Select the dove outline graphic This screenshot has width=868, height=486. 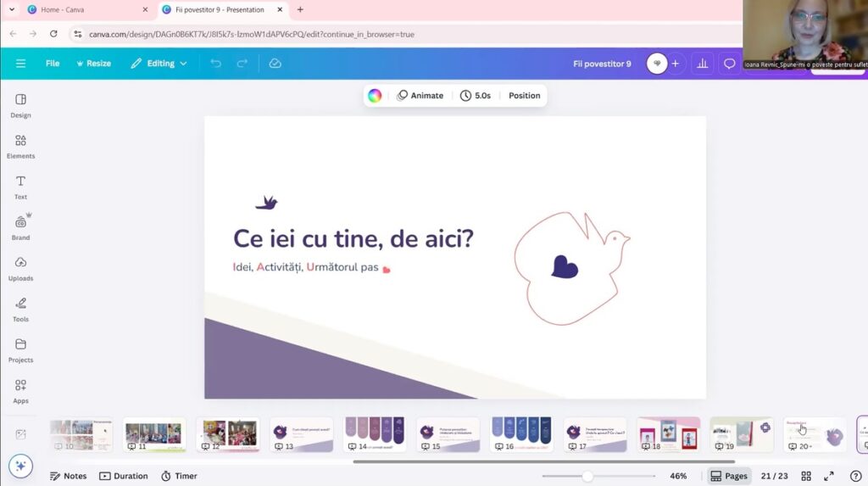pyautogui.click(x=571, y=268)
